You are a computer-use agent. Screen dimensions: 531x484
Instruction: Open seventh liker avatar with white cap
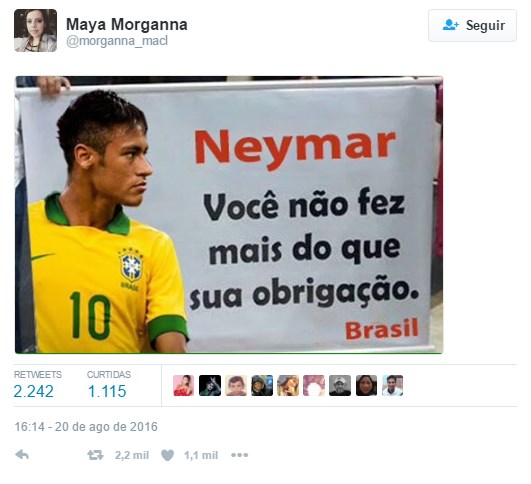pyautogui.click(x=340, y=385)
